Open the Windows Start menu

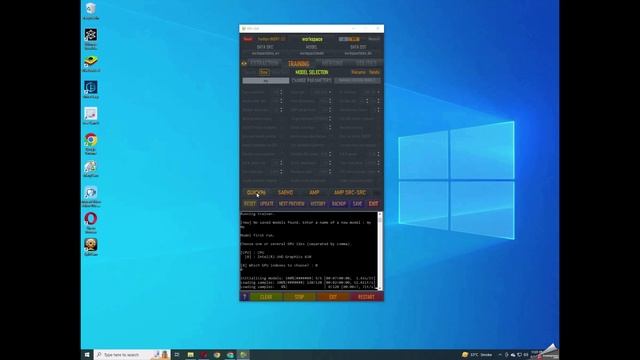[87, 355]
